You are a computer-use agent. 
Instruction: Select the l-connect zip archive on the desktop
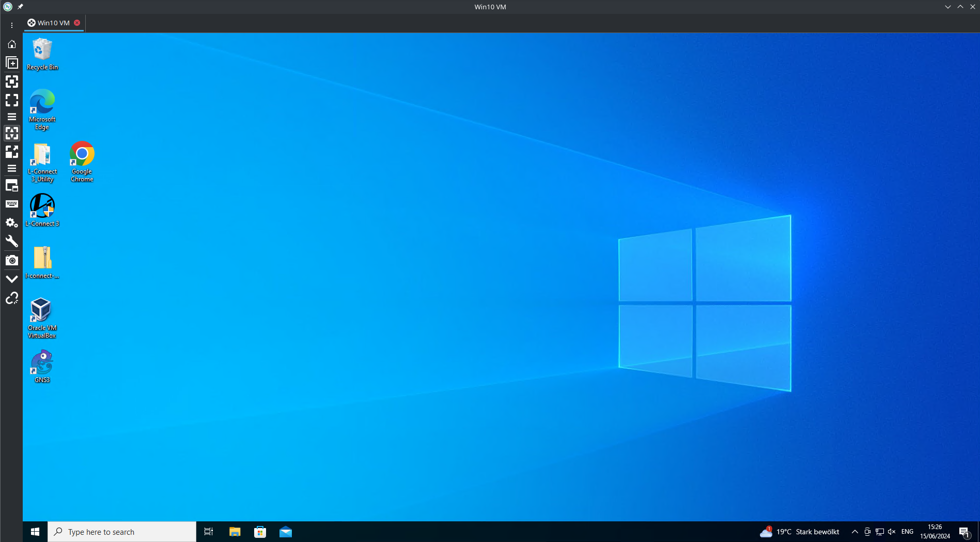pos(42,262)
